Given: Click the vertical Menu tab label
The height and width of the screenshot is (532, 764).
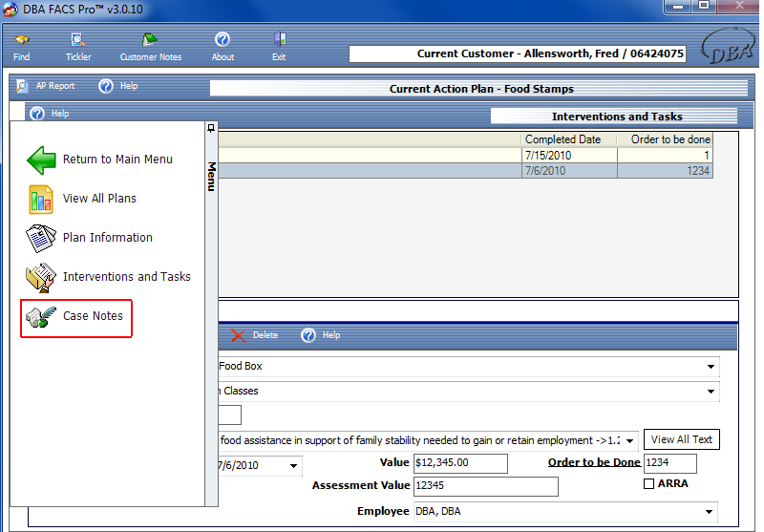Looking at the screenshot, I should point(211,177).
